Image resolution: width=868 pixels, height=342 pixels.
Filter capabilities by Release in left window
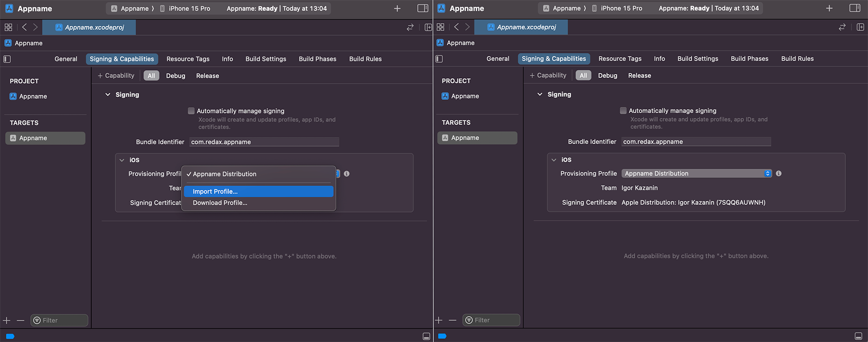point(208,76)
